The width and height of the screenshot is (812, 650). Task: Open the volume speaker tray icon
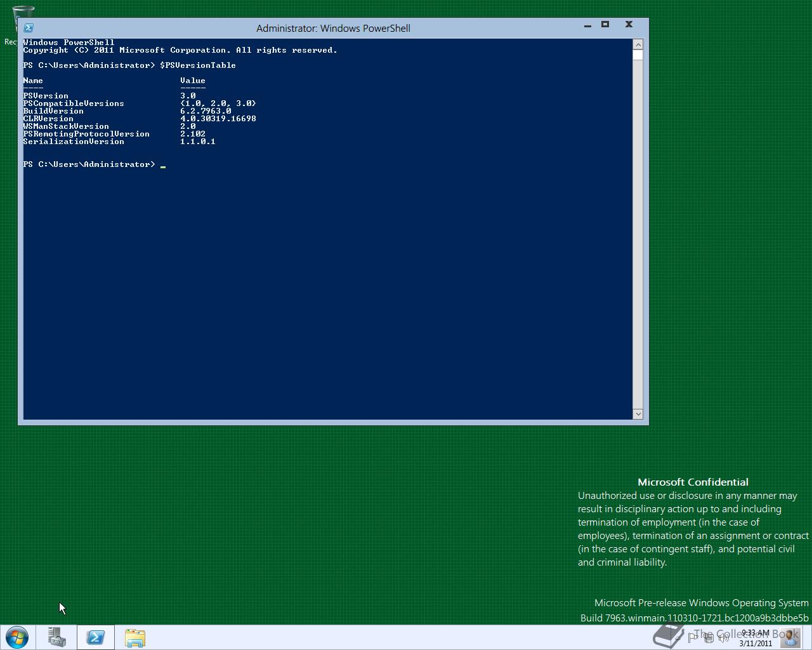click(x=723, y=638)
